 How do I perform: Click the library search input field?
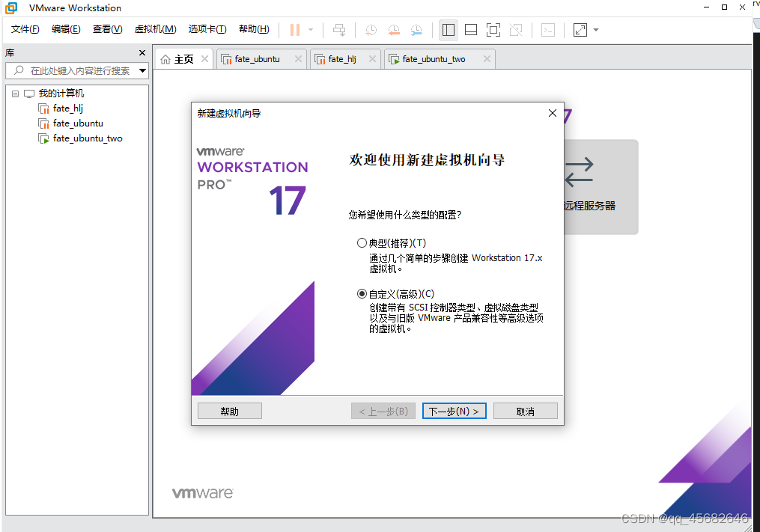[76, 71]
